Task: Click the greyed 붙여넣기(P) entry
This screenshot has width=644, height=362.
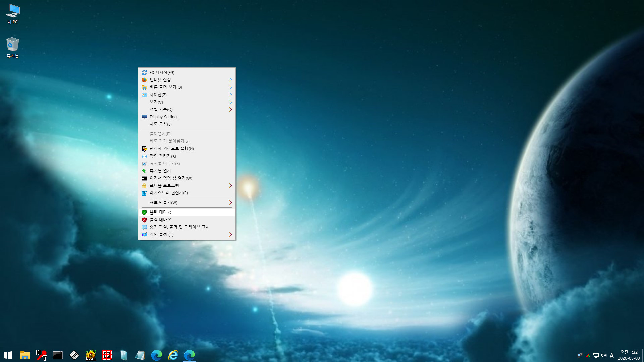Action: pos(186,134)
